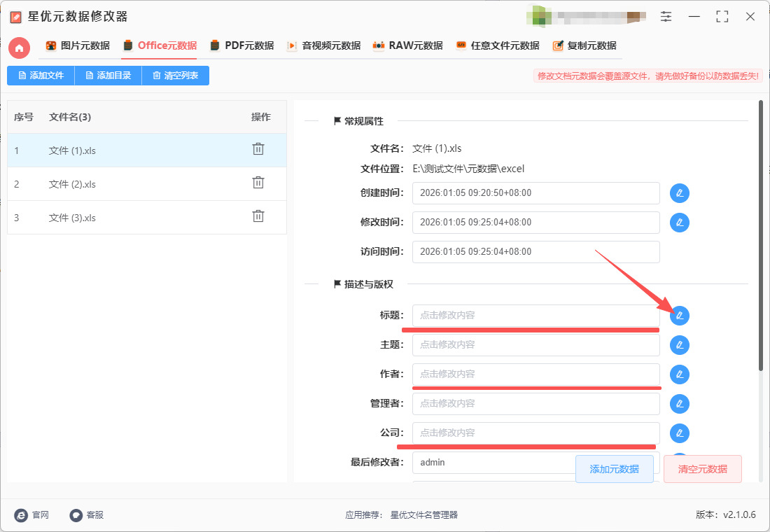Switch to 图片元数据 tab
Viewport: 770px width, 532px height.
(78, 45)
